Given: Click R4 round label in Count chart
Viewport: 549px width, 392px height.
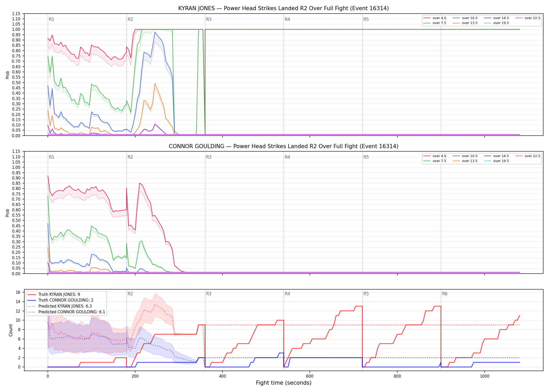Looking at the screenshot, I should [287, 294].
